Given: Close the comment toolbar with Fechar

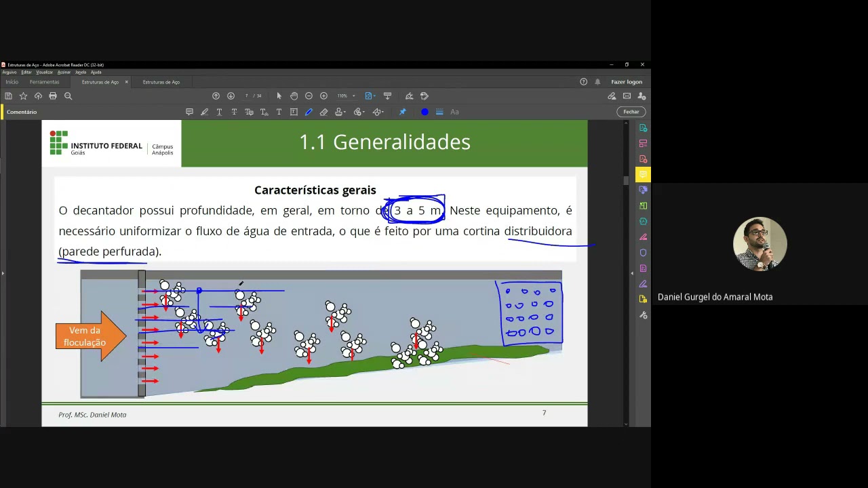Looking at the screenshot, I should click(631, 112).
